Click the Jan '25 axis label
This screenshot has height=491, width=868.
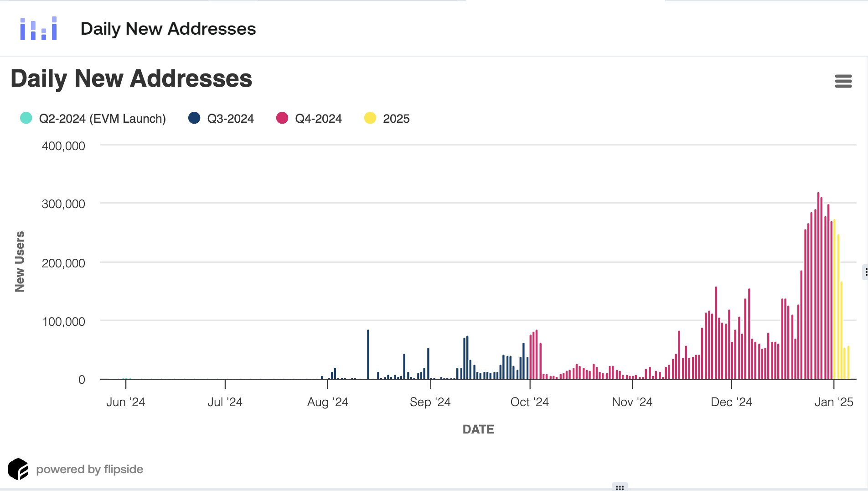point(833,402)
